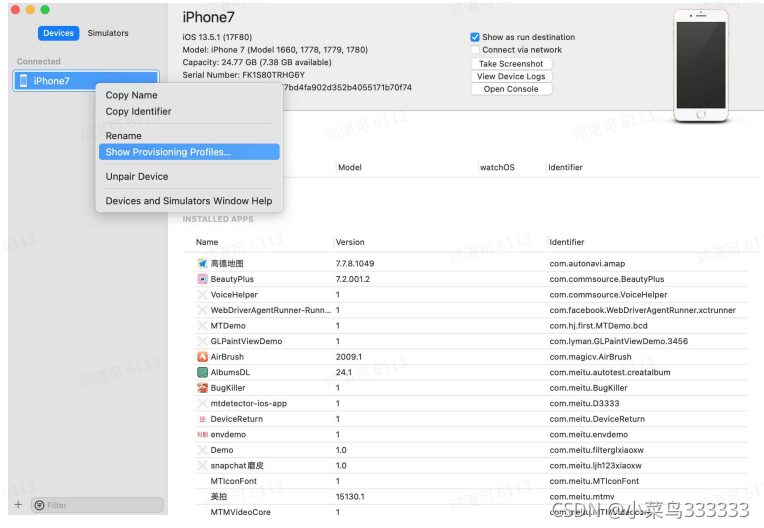Viewport: 764px width, 528px height.
Task: Click the AirBrush app icon
Action: (x=202, y=357)
